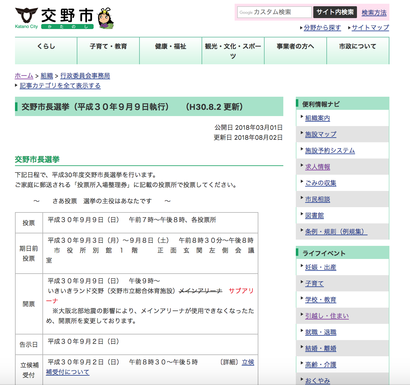This screenshot has height=385, width=410.
Task: Click the 行政委員会事務局 breadcrumb link
Action: pos(85,76)
